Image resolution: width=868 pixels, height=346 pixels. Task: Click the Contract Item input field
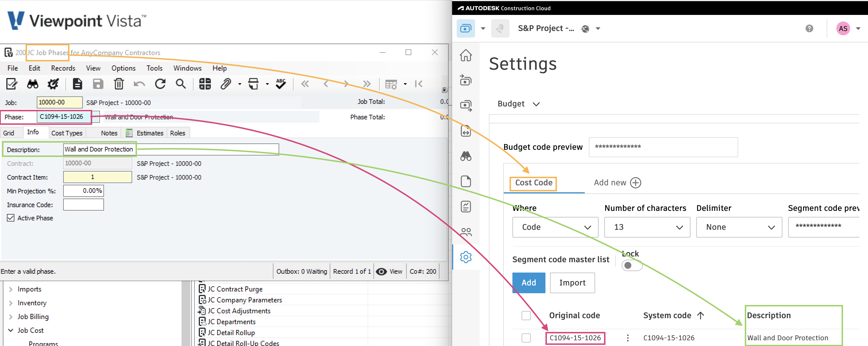coord(97,177)
